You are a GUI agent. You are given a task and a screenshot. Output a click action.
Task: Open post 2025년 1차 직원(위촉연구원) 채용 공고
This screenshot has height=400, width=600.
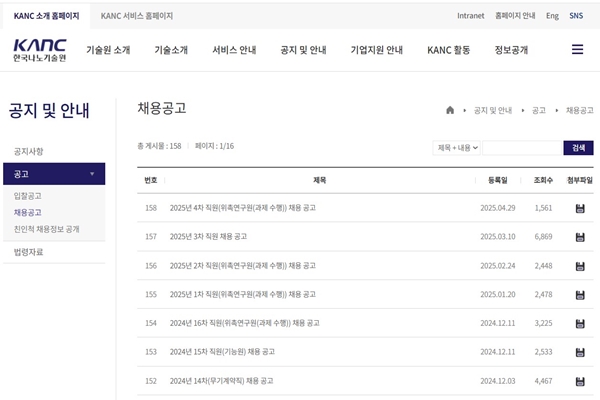click(243, 294)
